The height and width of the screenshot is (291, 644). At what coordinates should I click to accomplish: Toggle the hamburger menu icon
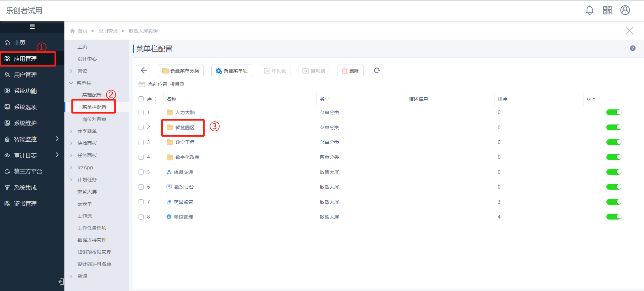32,27
